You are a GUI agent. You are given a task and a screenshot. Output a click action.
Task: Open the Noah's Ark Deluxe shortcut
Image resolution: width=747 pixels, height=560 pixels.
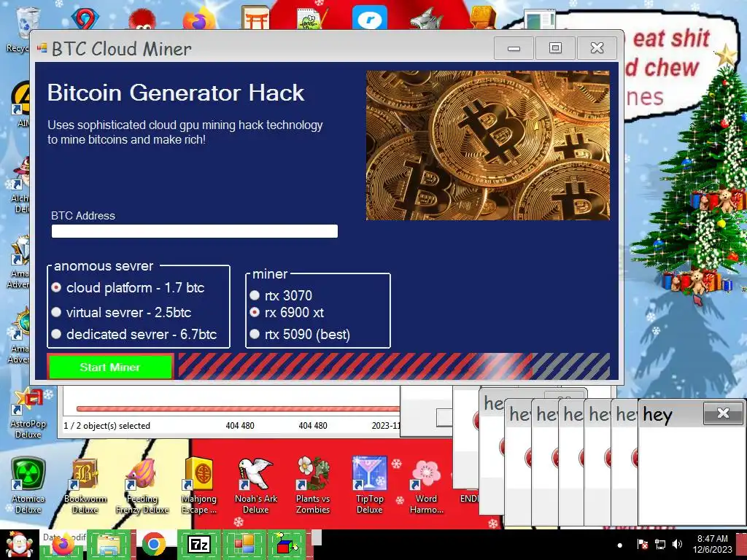(256, 485)
